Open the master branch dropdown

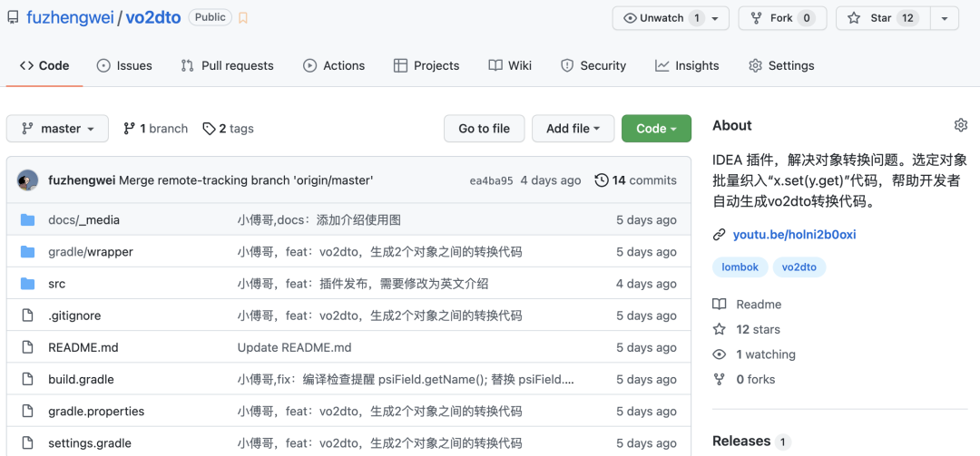click(57, 129)
